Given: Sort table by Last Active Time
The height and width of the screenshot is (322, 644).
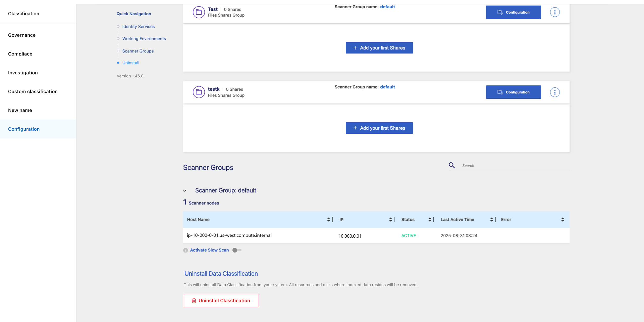Looking at the screenshot, I should 491,220.
